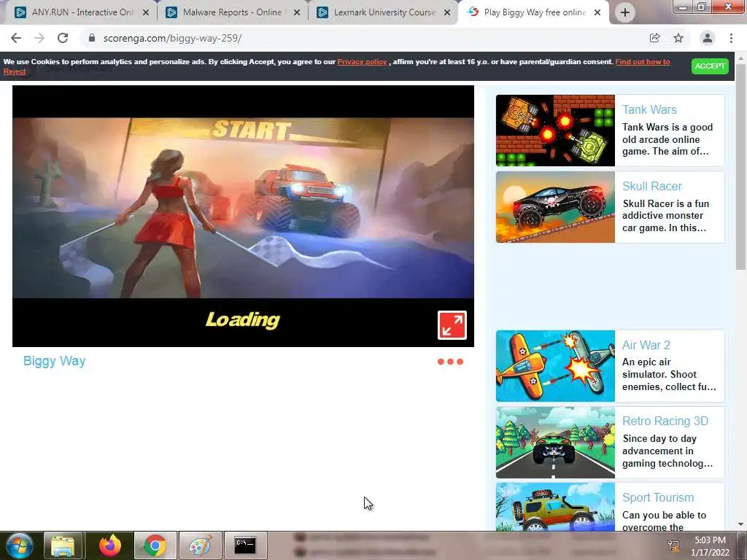The image size is (747, 560).
Task: Select the Play Biggy Way tab
Action: coord(533,12)
